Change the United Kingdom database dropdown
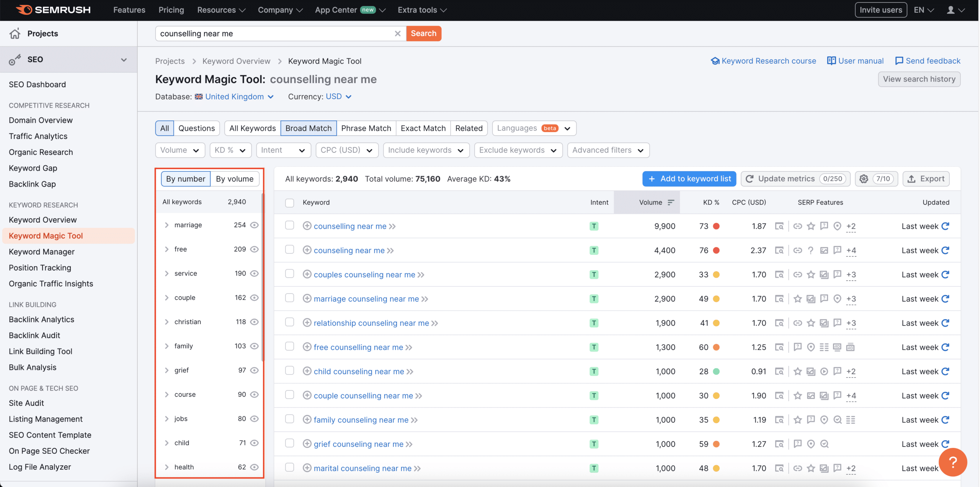 (x=234, y=97)
